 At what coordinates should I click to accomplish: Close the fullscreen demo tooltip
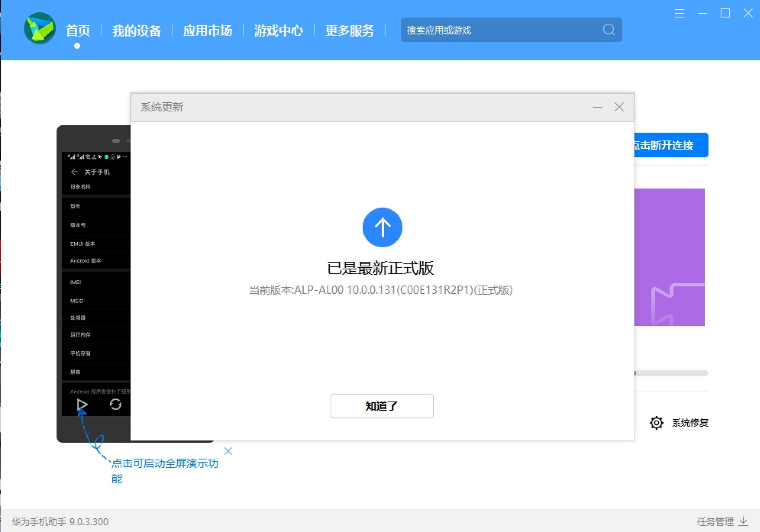point(228,451)
